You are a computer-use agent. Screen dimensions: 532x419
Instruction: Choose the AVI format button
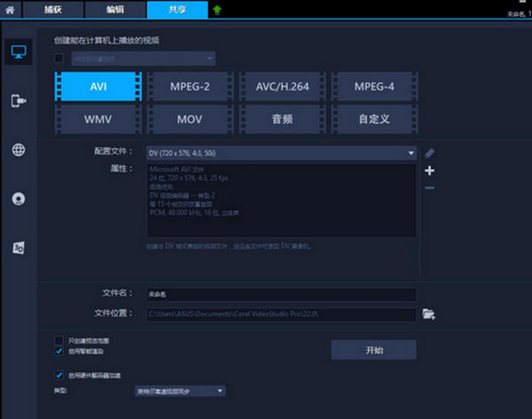point(98,87)
